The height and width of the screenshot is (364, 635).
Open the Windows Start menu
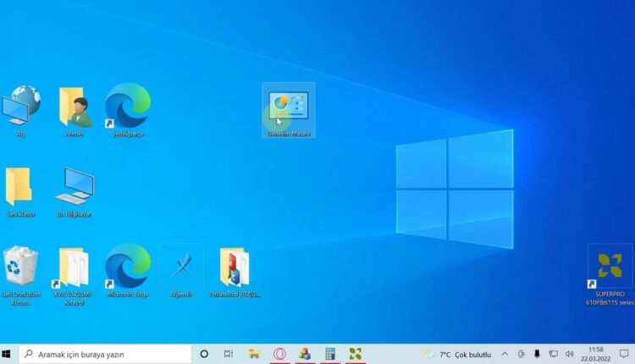pyautogui.click(x=8, y=354)
